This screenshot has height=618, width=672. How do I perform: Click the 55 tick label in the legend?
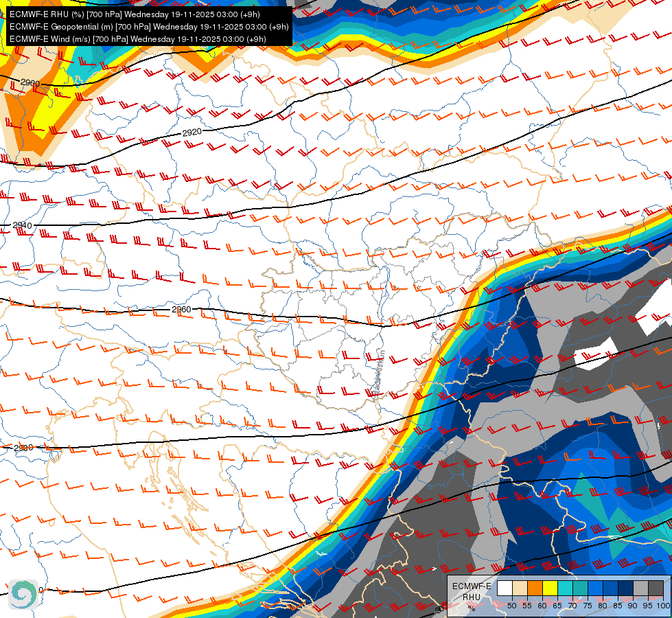pyautogui.click(x=527, y=606)
